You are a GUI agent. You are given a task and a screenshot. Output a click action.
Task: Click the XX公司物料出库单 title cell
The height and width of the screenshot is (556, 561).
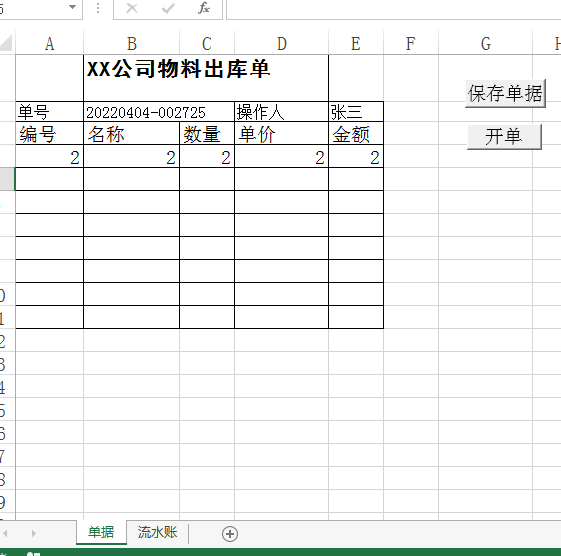[206, 78]
